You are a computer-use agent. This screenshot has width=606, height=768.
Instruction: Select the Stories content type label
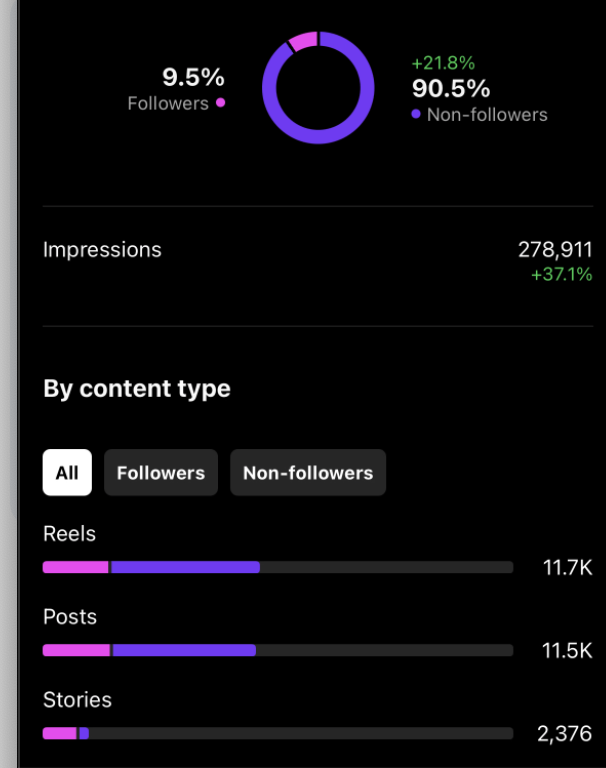[x=77, y=699]
